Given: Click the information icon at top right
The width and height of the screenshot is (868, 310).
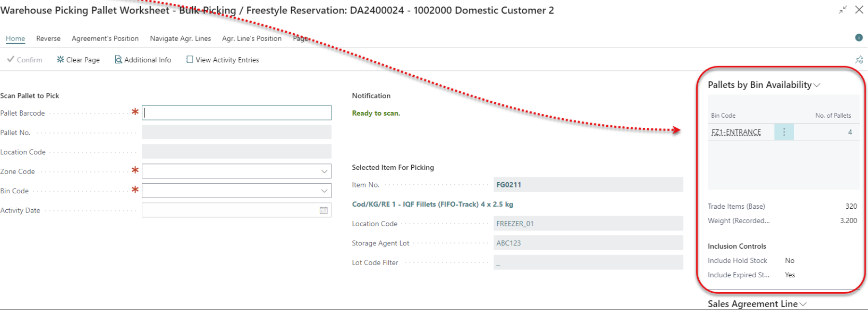Looking at the screenshot, I should pyautogui.click(x=859, y=38).
